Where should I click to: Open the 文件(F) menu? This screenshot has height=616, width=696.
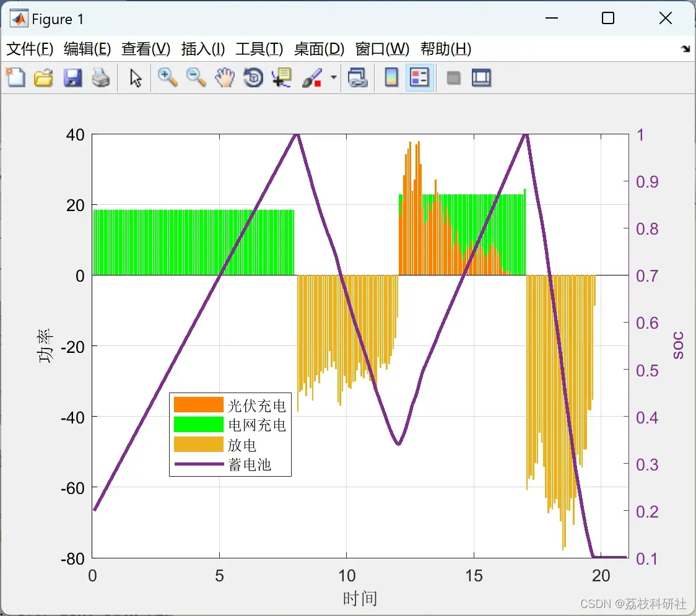point(30,49)
